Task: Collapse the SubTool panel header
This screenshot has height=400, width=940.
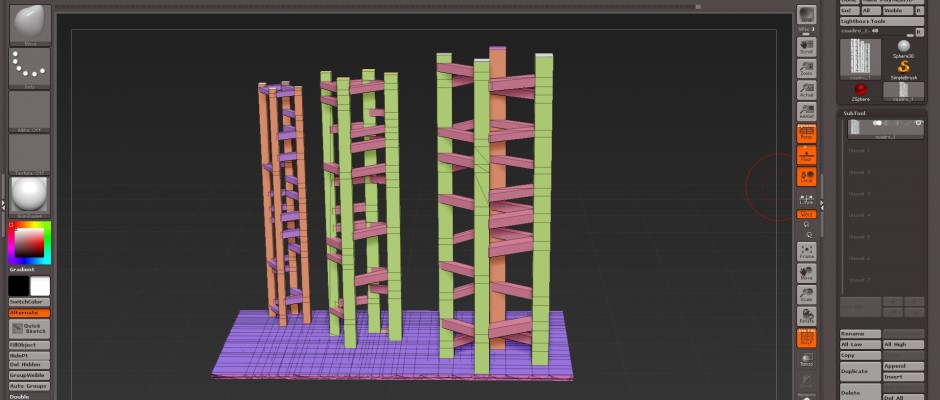Action: 854,113
